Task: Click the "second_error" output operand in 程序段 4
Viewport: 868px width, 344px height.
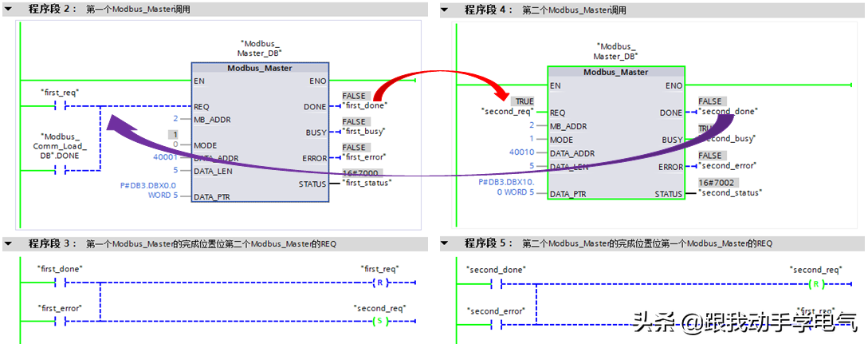Action: pyautogui.click(x=728, y=165)
